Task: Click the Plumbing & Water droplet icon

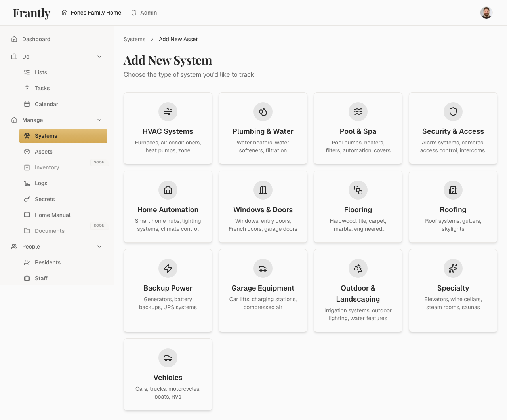Action: [x=263, y=112]
